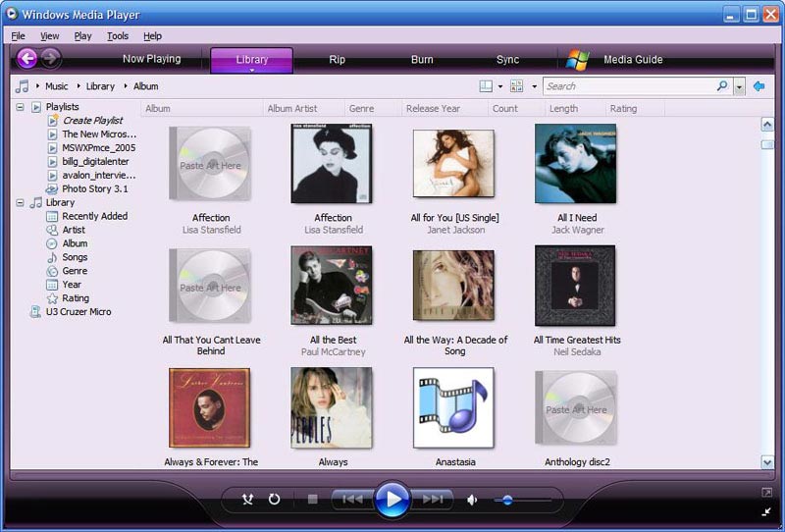Click the Stop button
This screenshot has height=532, width=785.
(x=312, y=499)
